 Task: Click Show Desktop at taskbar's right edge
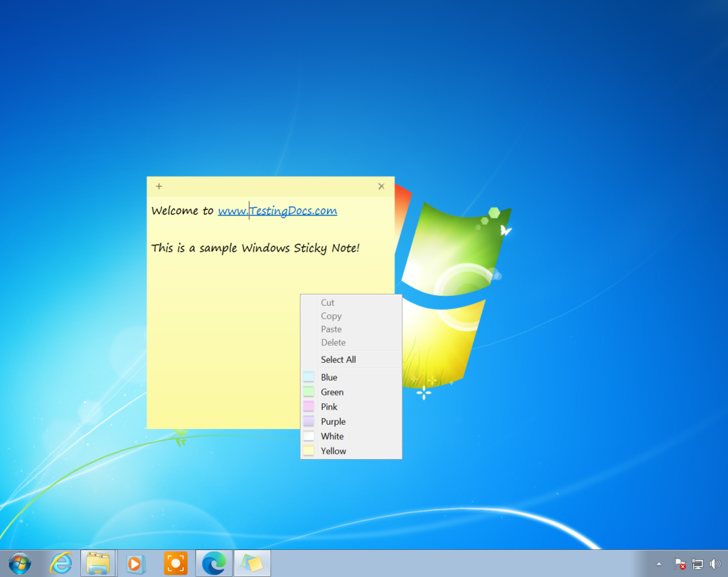tap(726, 563)
